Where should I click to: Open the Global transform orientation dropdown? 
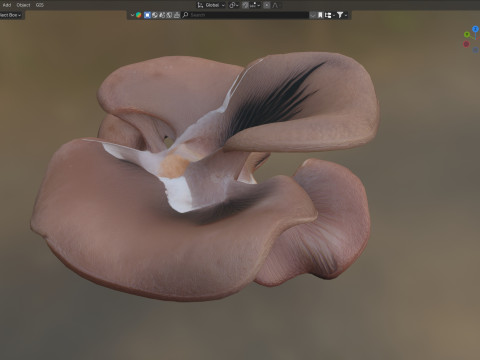pos(211,5)
